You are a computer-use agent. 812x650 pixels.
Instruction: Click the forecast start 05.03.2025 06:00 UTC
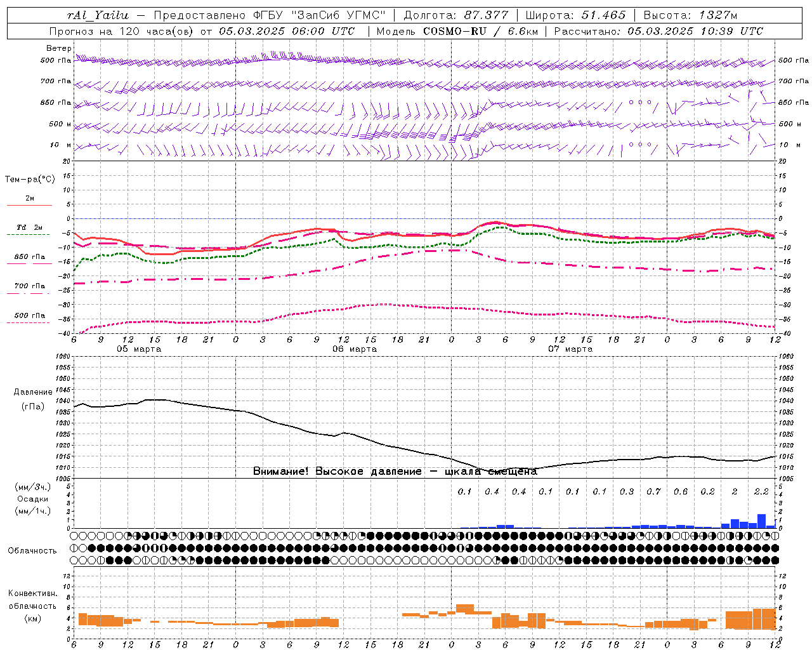(x=287, y=31)
